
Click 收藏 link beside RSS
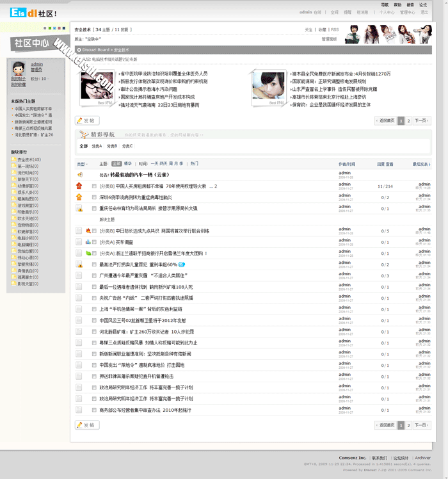pos(322,29)
